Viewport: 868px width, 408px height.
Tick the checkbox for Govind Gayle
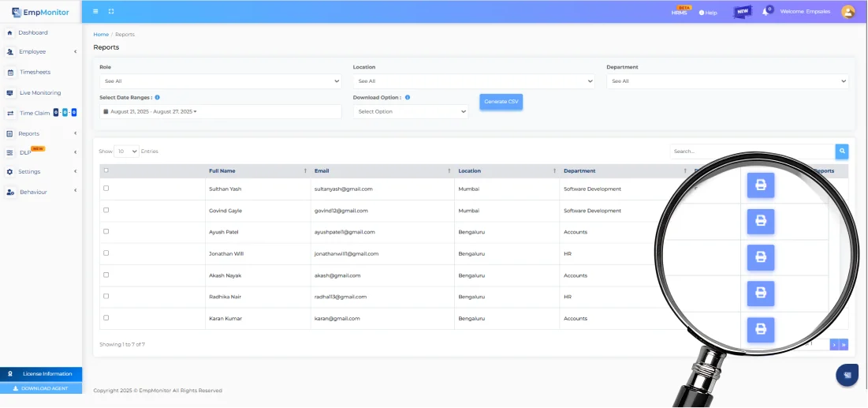point(106,210)
